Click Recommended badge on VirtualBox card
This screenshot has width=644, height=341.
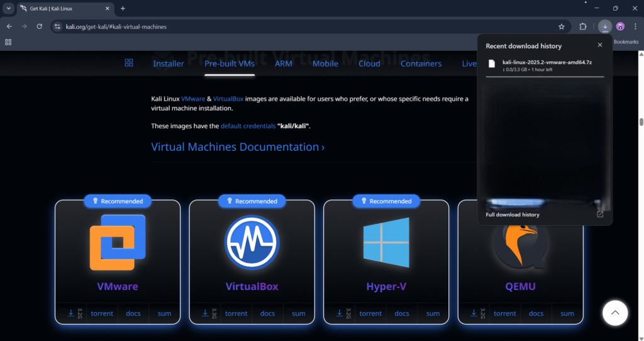[252, 201]
